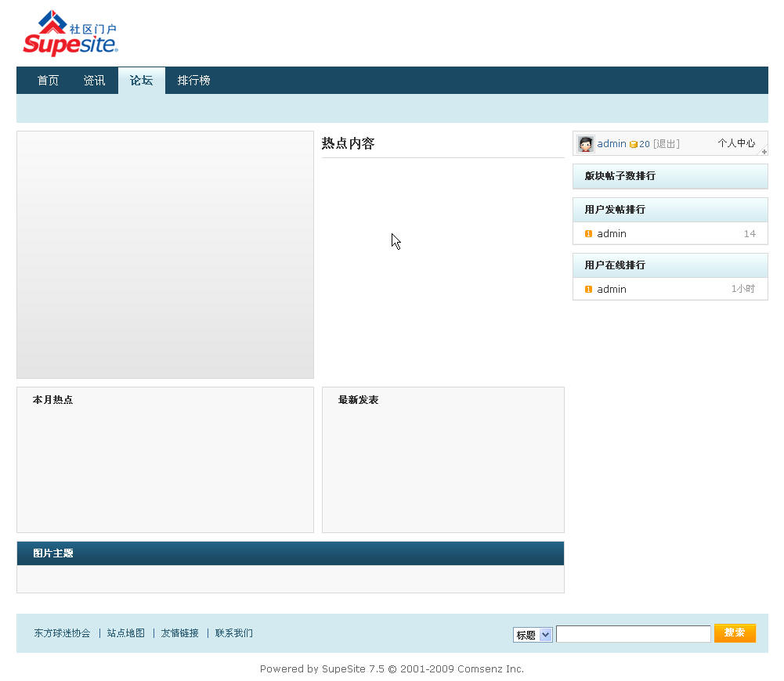Click the admin avatar image
The image size is (784, 681).
click(x=586, y=144)
